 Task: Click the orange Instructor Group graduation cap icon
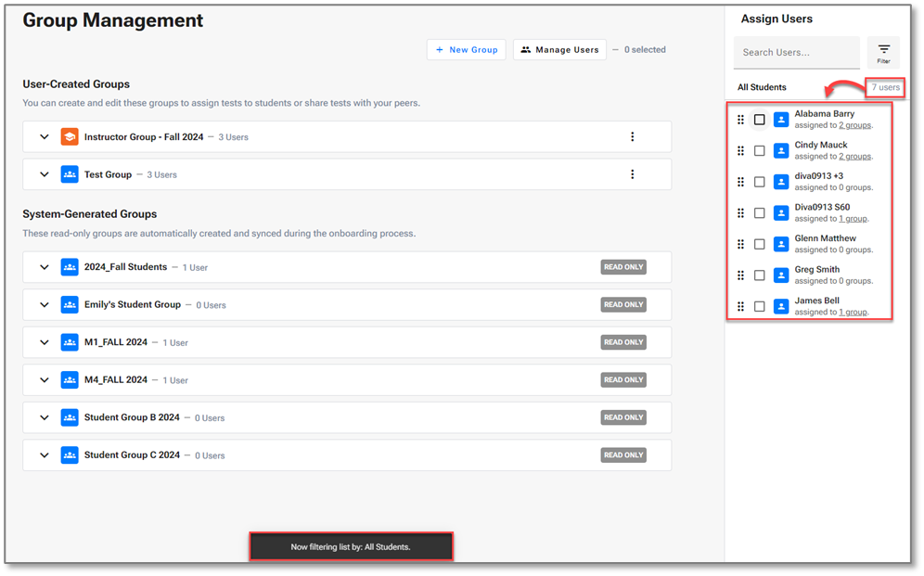(x=70, y=137)
